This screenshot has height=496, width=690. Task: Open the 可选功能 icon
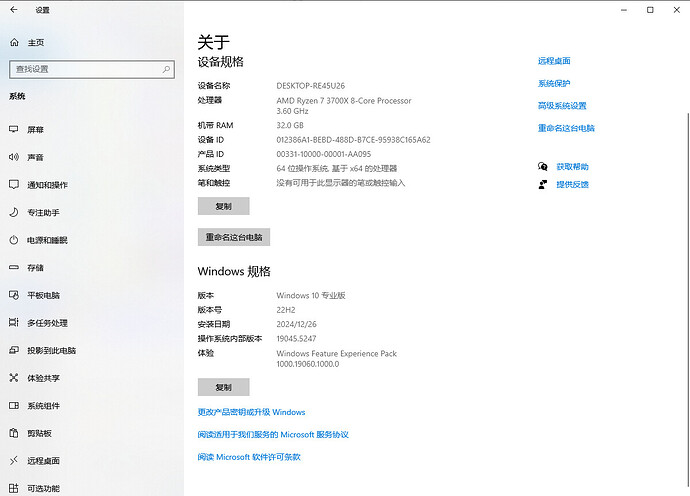[x=14, y=488]
